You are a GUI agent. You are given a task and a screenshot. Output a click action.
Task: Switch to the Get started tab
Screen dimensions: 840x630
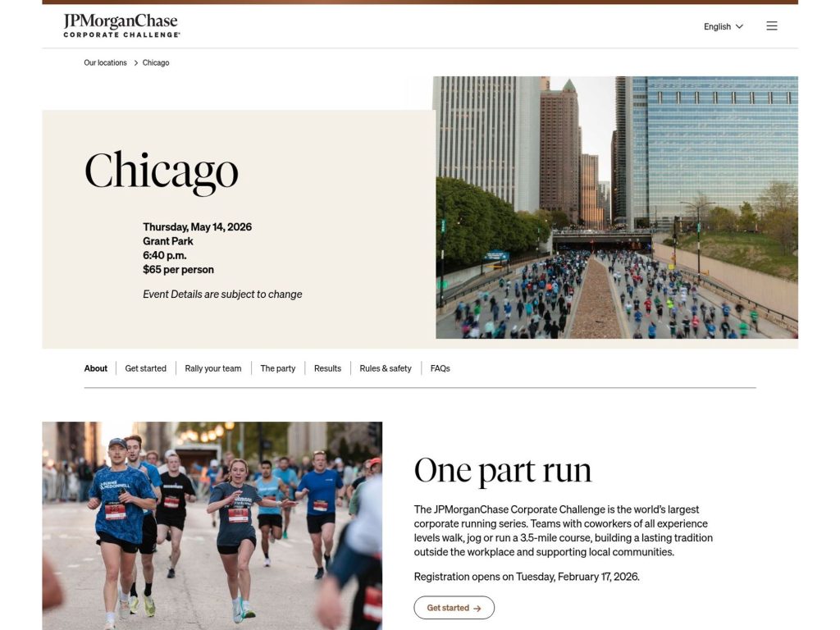point(145,368)
